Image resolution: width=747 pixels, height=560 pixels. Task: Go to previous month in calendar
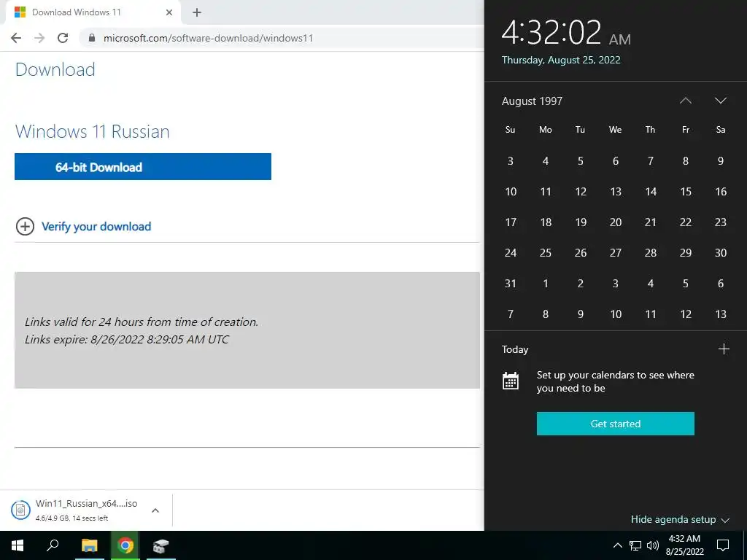tap(686, 101)
